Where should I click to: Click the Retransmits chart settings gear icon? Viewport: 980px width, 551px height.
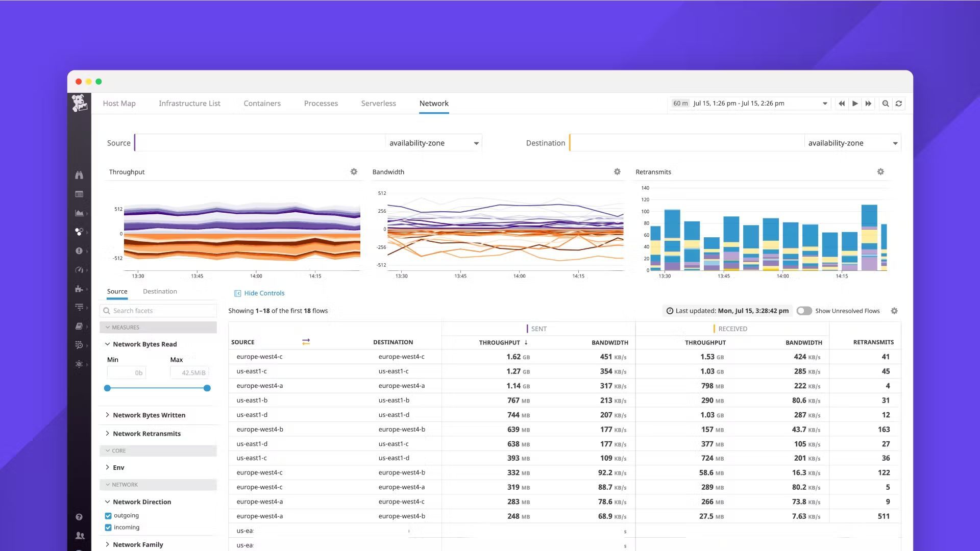click(880, 171)
